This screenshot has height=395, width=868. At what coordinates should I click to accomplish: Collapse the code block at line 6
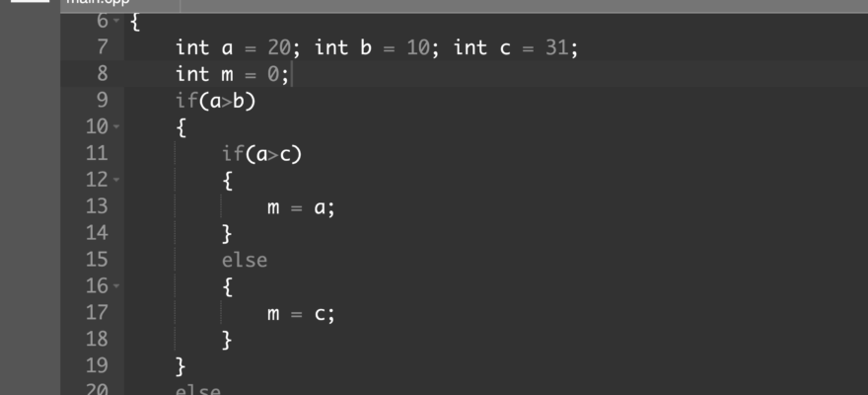coord(116,21)
